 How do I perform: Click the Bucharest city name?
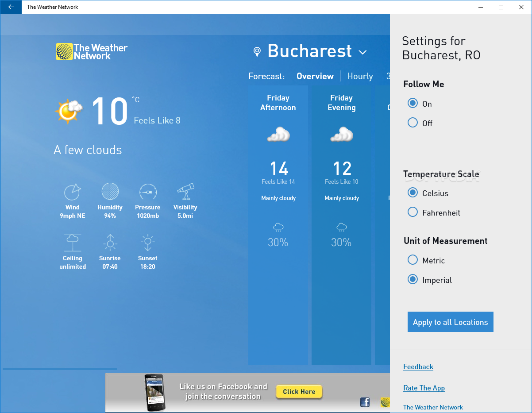click(x=310, y=51)
